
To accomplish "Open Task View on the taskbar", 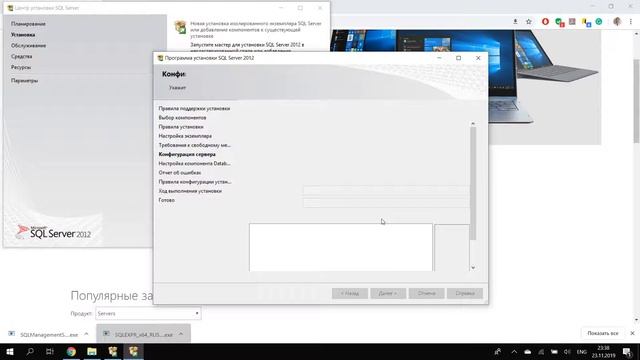I will tap(50, 351).
